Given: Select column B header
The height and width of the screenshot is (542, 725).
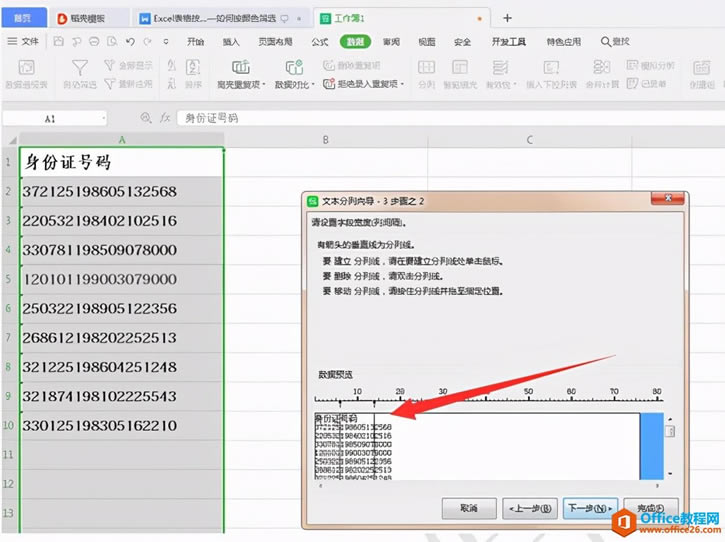Looking at the screenshot, I should click(x=326, y=140).
